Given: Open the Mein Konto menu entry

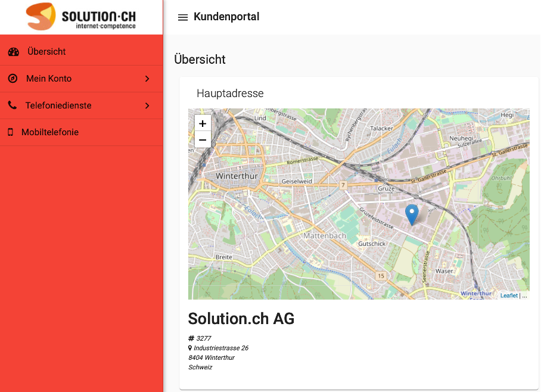Looking at the screenshot, I should point(49,79).
